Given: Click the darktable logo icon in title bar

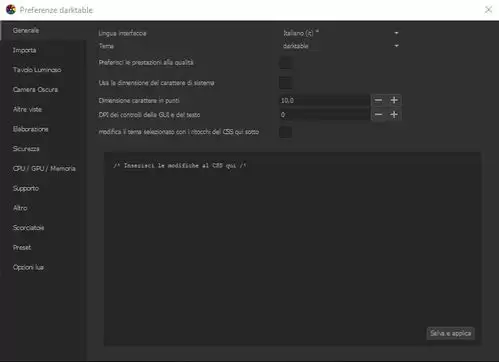Looking at the screenshot, I should point(11,10).
